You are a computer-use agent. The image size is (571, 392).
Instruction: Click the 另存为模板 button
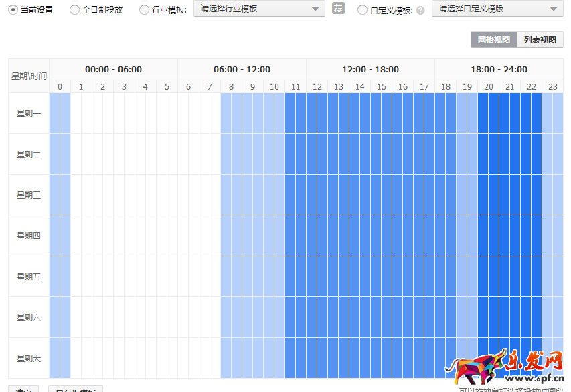coord(76,390)
